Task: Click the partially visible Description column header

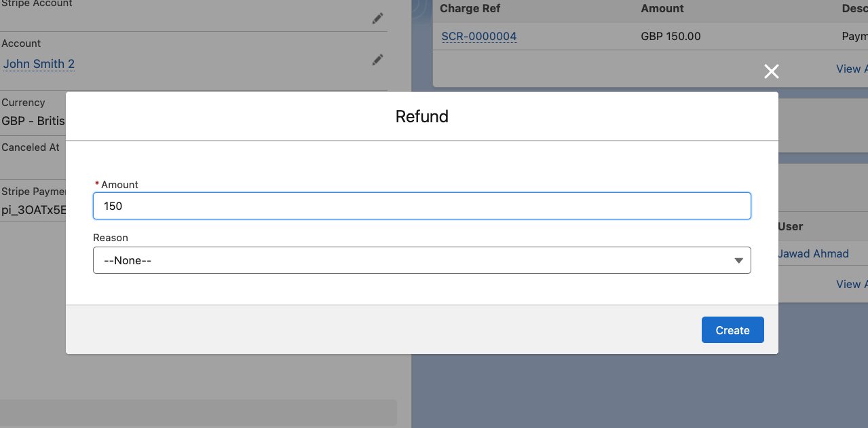Action: pos(854,9)
